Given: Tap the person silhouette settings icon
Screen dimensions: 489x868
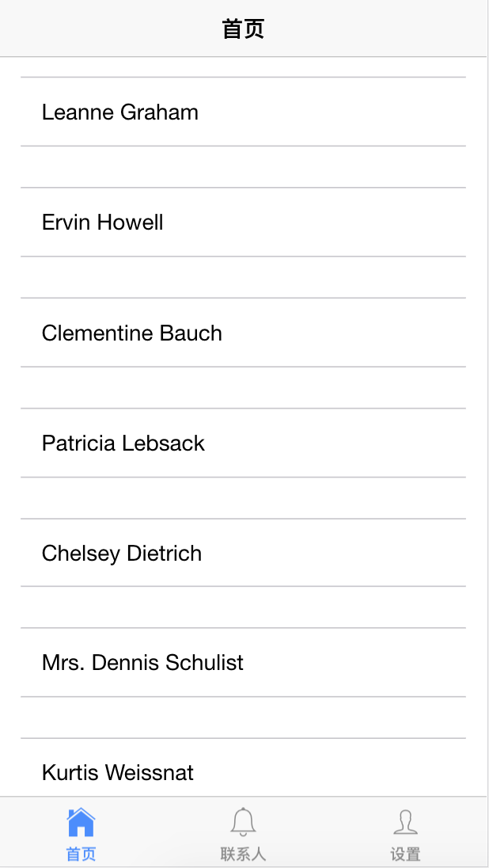Looking at the screenshot, I should point(405,823).
